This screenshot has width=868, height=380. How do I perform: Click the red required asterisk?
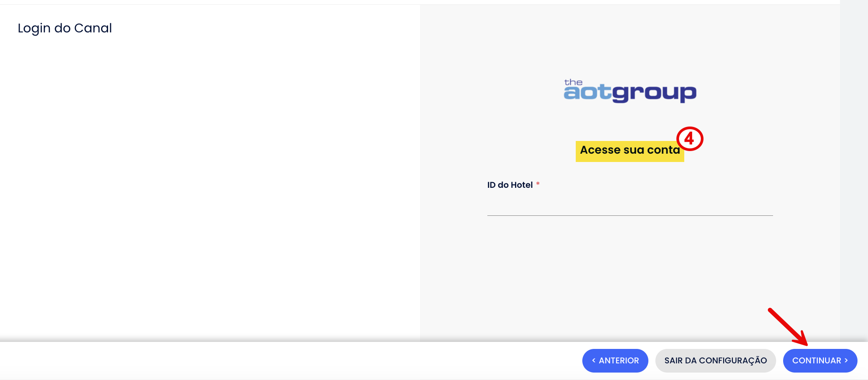(538, 184)
